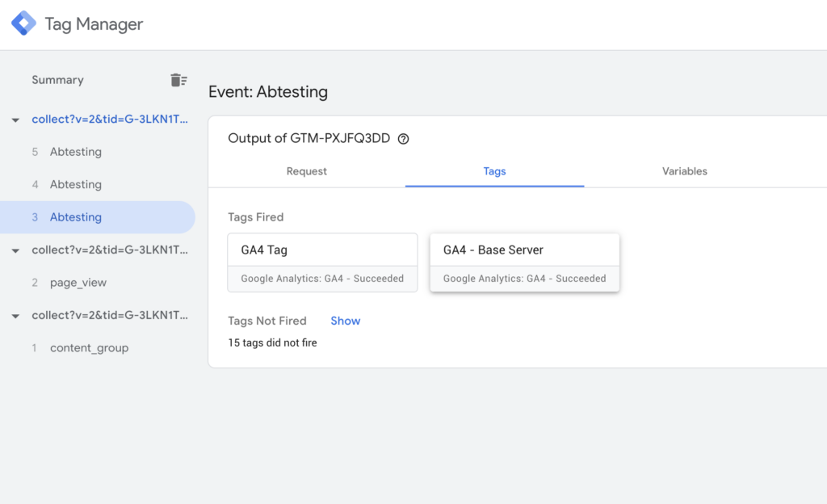Show the tags not fired

[346, 321]
